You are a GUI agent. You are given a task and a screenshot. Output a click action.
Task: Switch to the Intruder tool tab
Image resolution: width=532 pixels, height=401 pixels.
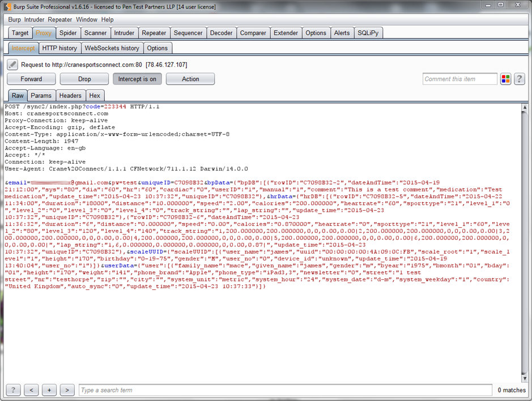124,33
